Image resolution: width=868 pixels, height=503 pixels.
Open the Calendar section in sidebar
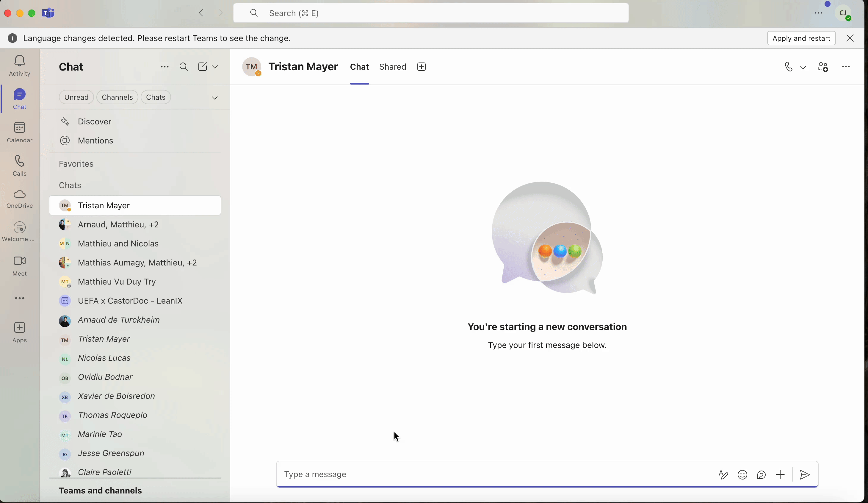pyautogui.click(x=20, y=128)
